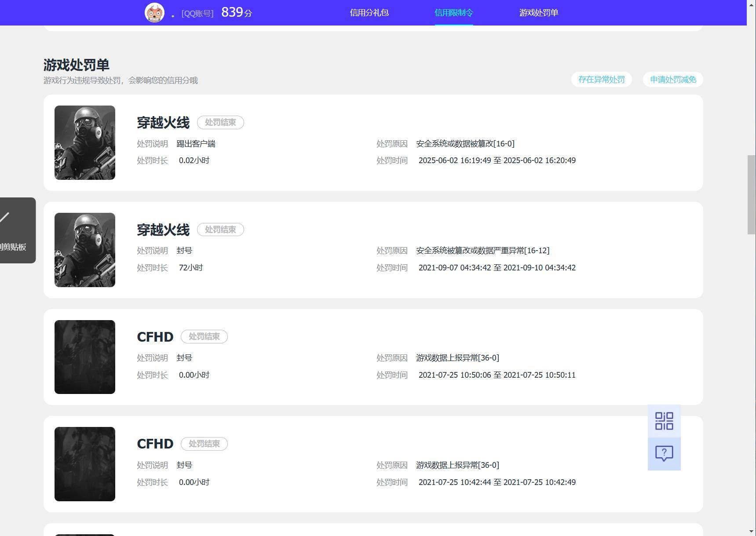Click the 踢出客户端 penalty description
This screenshot has width=756, height=536.
(x=196, y=144)
